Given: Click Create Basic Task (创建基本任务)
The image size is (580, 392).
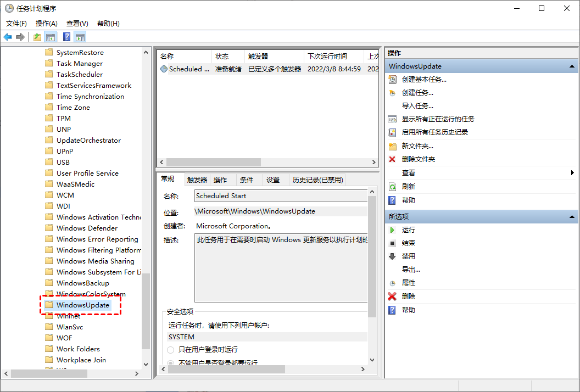Looking at the screenshot, I should click(x=423, y=79).
